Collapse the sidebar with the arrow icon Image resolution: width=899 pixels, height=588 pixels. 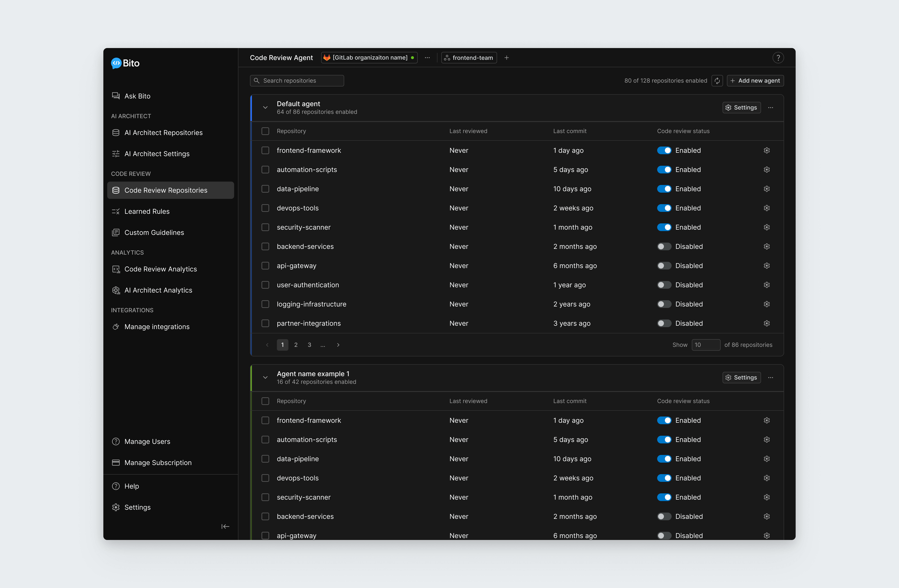pyautogui.click(x=225, y=527)
